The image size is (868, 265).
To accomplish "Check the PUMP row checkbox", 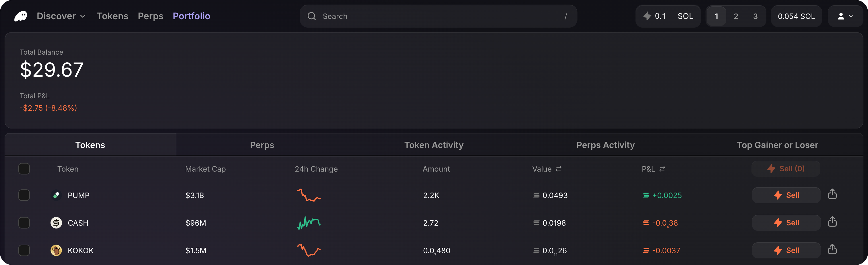I will click(24, 195).
